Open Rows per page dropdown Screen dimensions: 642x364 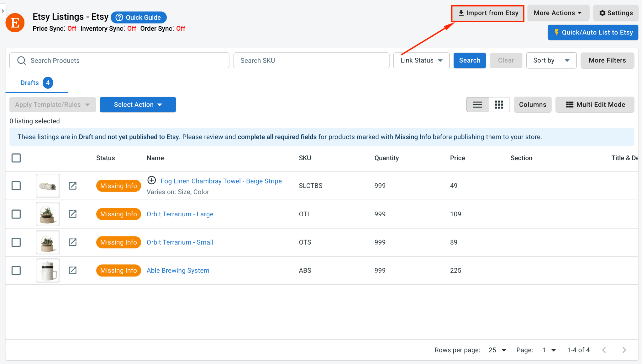coord(497,350)
